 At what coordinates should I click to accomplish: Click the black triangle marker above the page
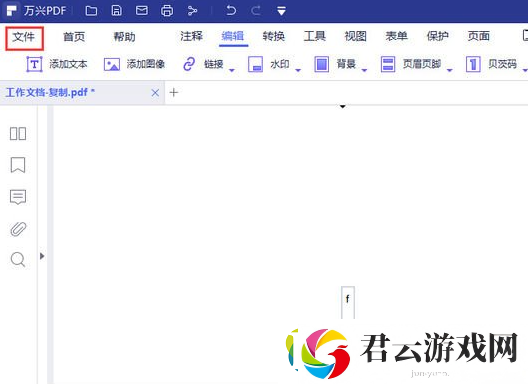(x=343, y=107)
